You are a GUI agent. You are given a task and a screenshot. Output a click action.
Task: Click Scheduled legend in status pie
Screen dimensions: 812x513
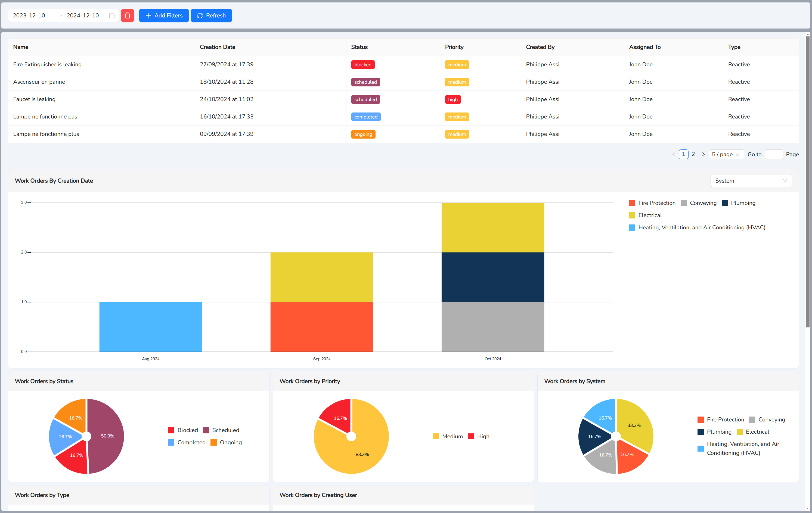[221, 430]
